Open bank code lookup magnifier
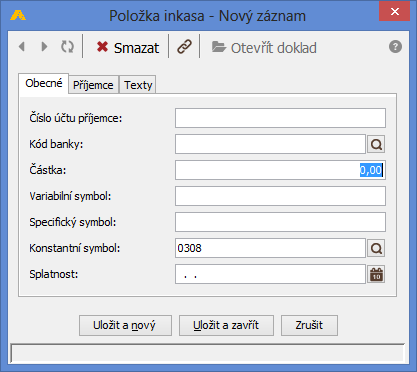The image size is (417, 372). [376, 144]
